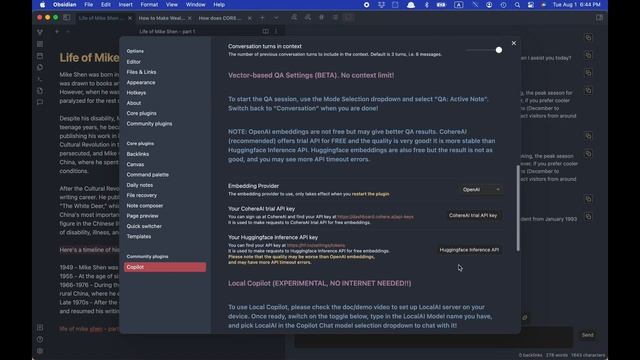Click the Send button in Copilot chat

[x=587, y=335]
